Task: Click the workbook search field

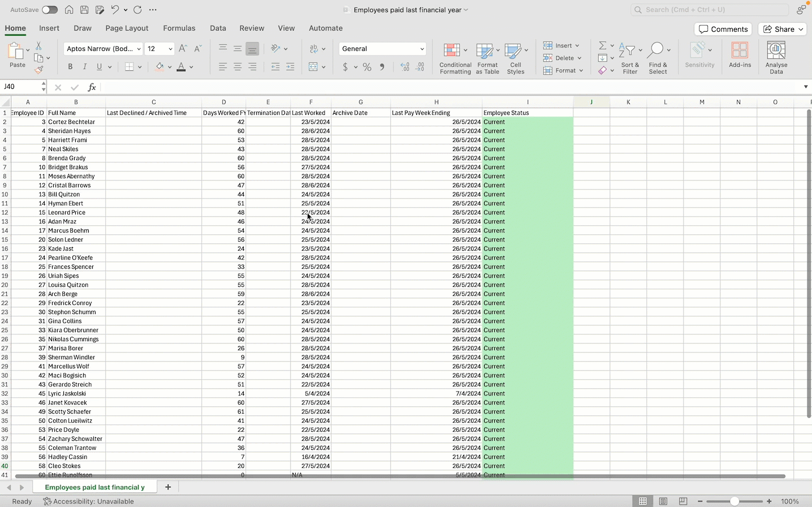Action: point(710,10)
